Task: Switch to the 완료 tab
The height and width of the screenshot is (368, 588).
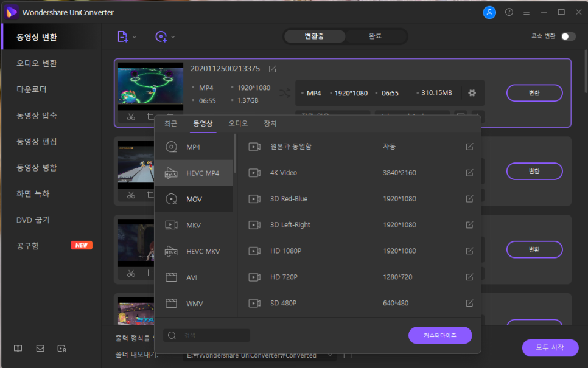Action: click(x=376, y=36)
